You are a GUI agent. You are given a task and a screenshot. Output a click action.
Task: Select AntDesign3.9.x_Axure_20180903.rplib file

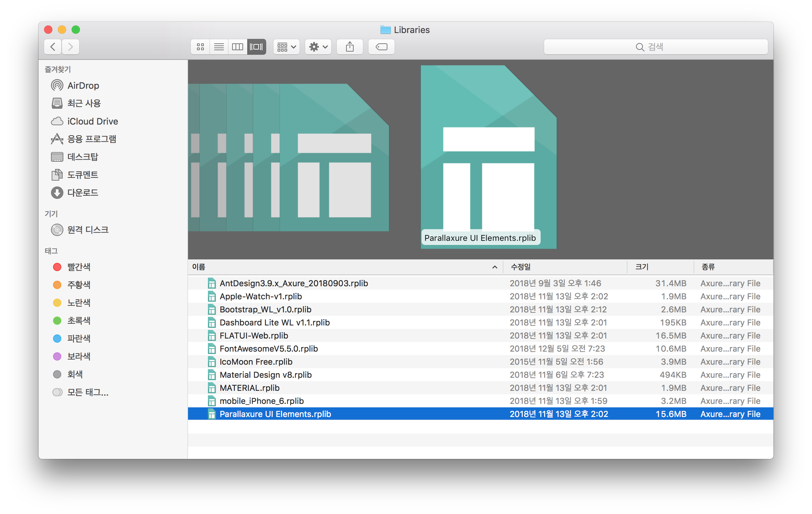293,283
